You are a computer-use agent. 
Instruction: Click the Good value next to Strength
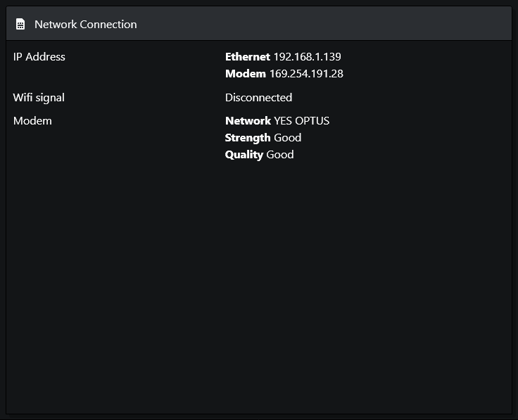(x=287, y=138)
